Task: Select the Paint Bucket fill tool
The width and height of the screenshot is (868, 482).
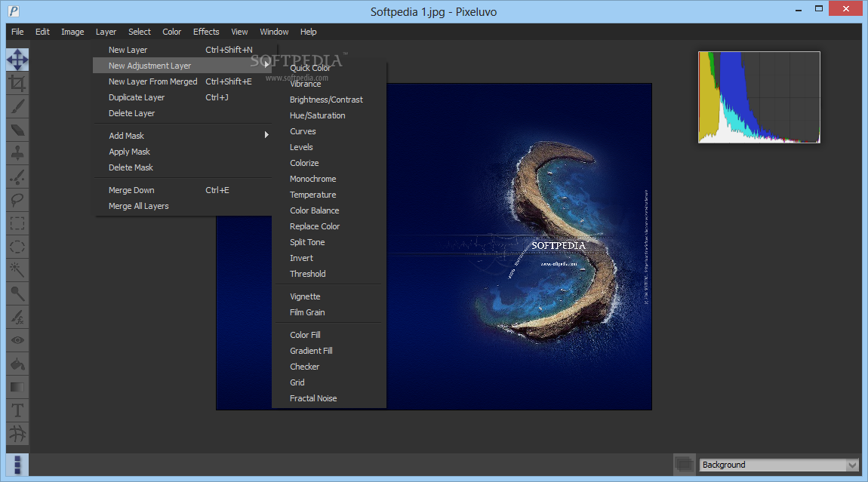Action: point(17,364)
